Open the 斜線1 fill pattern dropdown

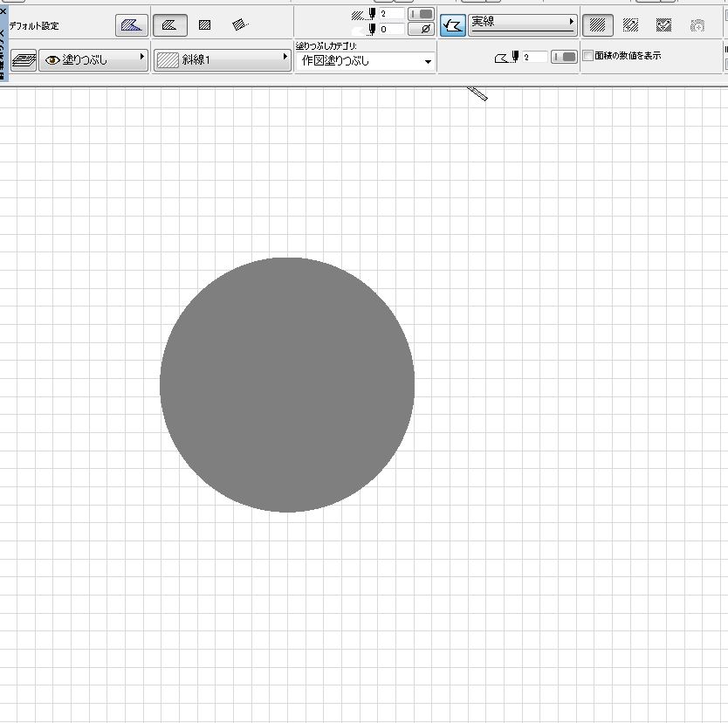click(222, 60)
